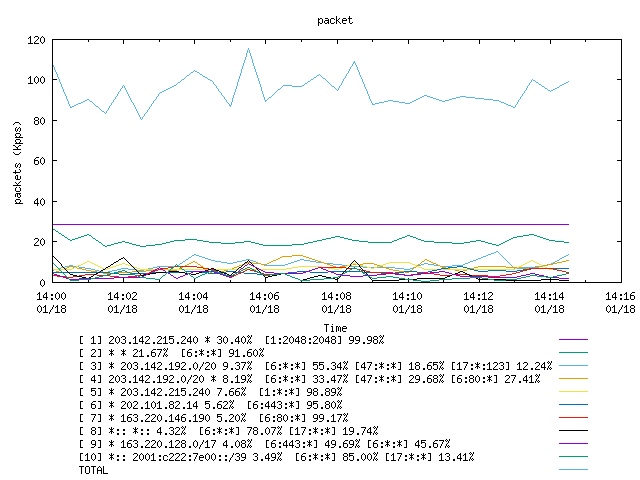
Task: Select legend entry [10] 2001:c222:7e00::/39
Action: tap(276, 458)
